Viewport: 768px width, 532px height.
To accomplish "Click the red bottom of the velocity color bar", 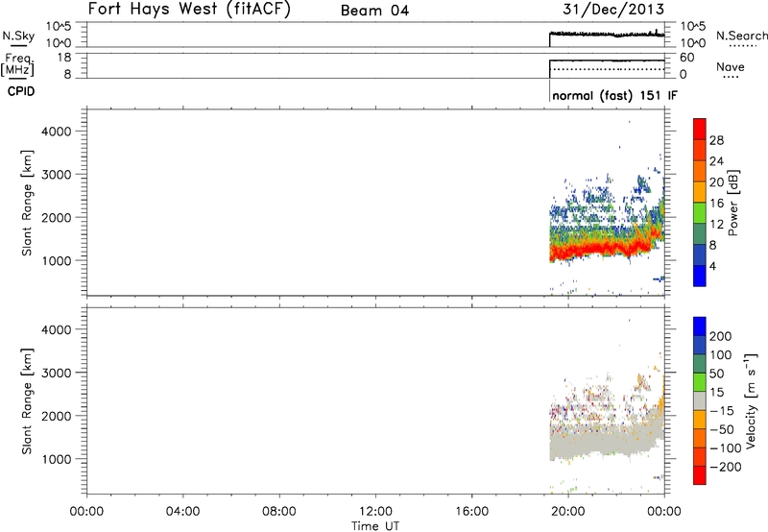I will tap(700, 475).
